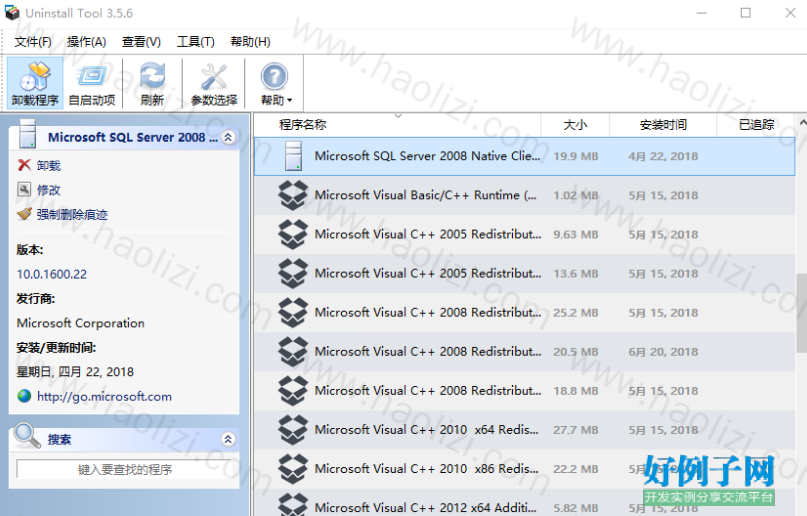Screen dimensions: 807x516
Task: Click the broom icon for force removal
Action: [24, 214]
